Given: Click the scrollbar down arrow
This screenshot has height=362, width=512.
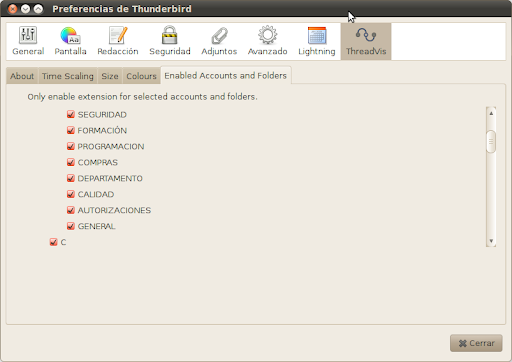Looking at the screenshot, I should click(491, 240).
